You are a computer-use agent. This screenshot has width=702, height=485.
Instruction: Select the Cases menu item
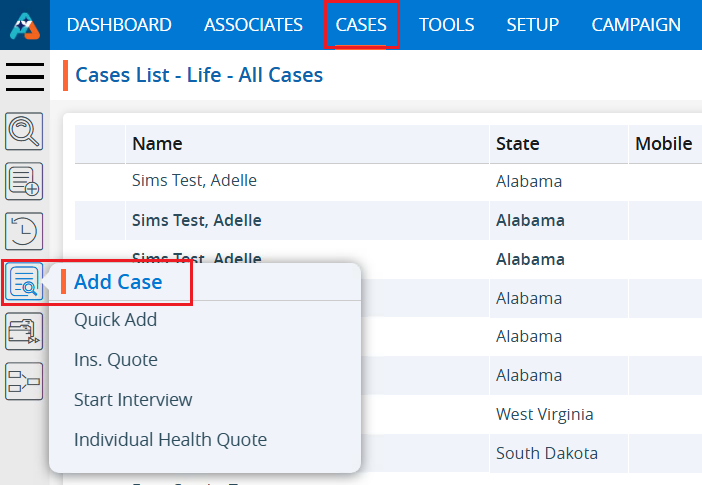(361, 25)
